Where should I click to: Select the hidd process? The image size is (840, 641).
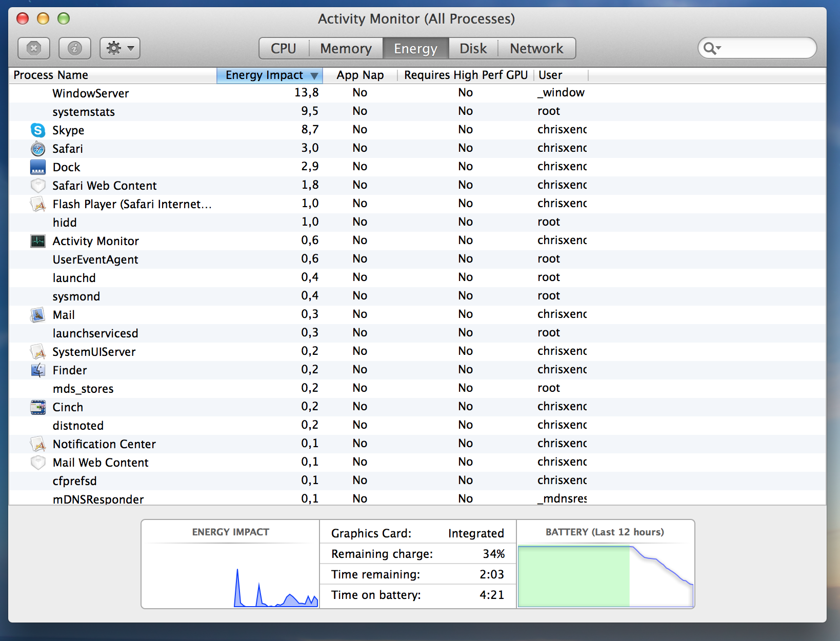65,223
